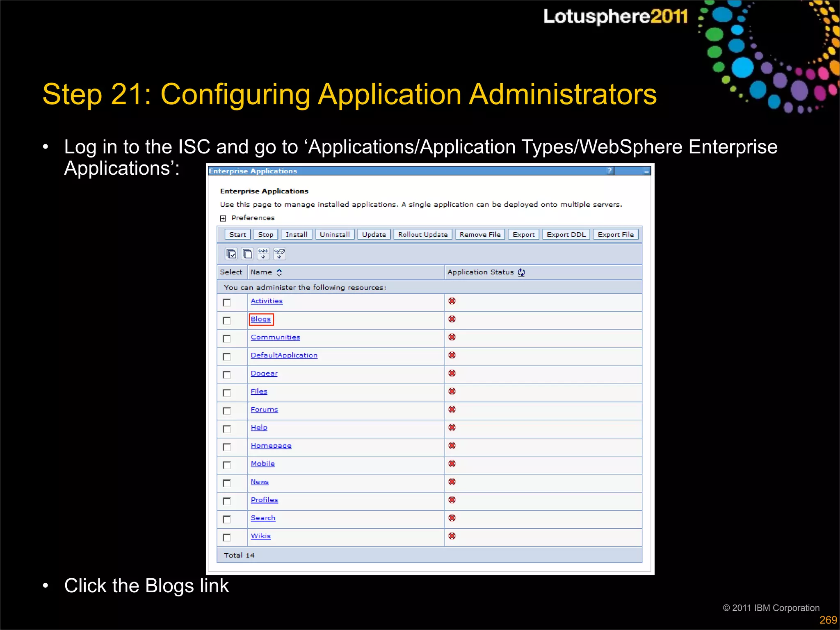Click DefaultApplication stopped status icon
840x630 pixels.
click(452, 355)
